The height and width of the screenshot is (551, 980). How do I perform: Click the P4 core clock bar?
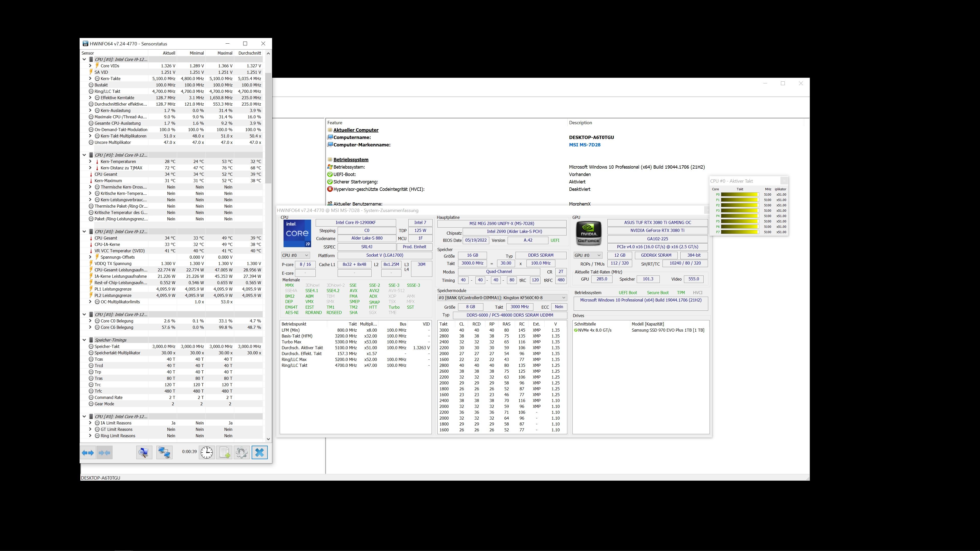pos(740,216)
